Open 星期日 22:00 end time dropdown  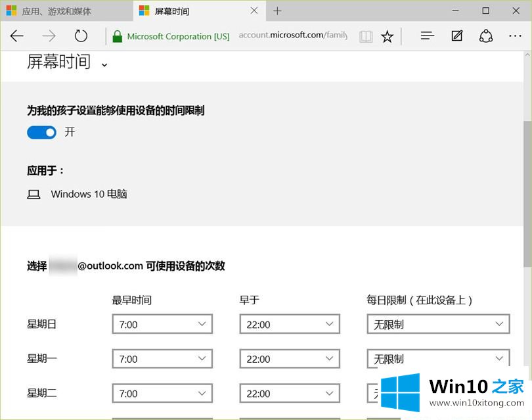pos(290,324)
